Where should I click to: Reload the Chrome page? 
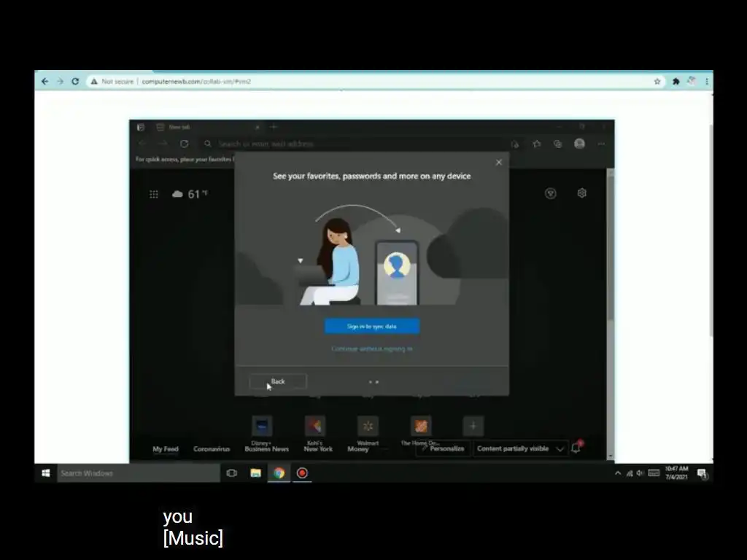coord(75,82)
